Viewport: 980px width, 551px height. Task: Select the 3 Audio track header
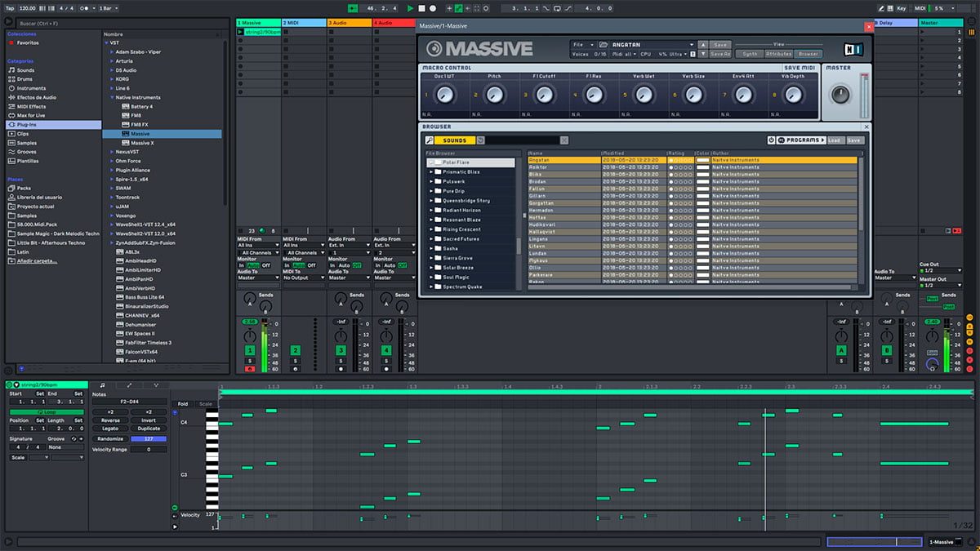pos(350,23)
